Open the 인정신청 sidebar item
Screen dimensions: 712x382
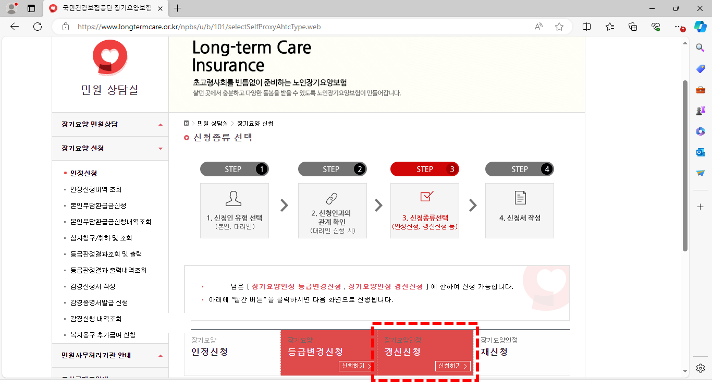84,173
